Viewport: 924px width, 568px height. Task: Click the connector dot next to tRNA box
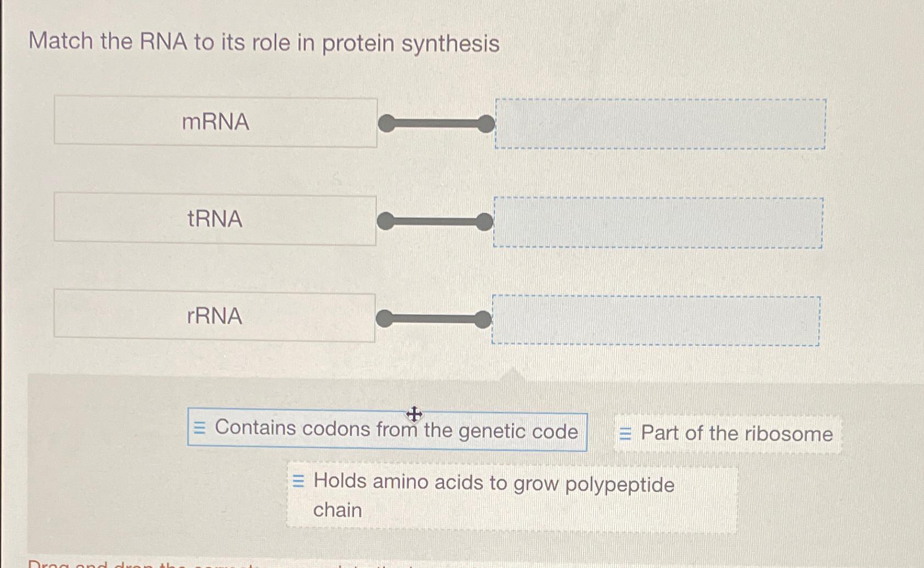(x=385, y=220)
